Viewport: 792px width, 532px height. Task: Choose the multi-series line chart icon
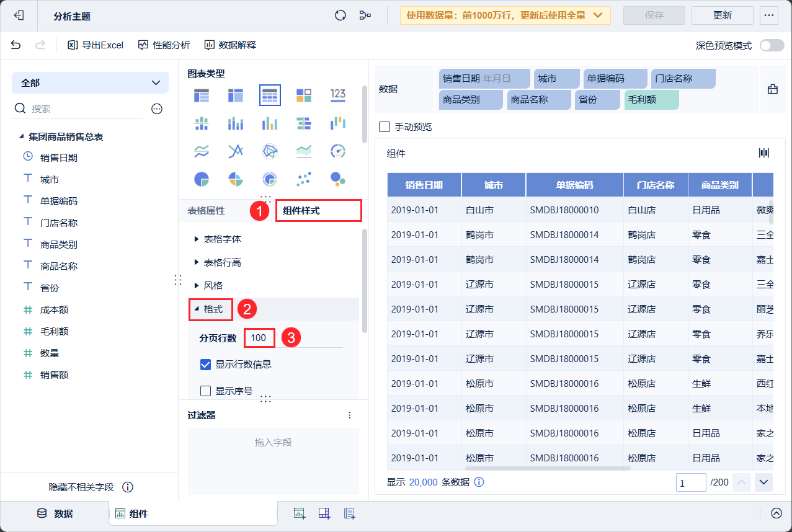236,151
